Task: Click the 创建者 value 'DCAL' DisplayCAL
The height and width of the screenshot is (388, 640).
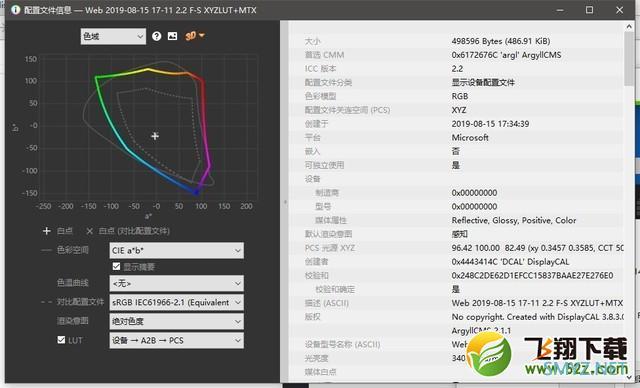Action: (x=510, y=262)
